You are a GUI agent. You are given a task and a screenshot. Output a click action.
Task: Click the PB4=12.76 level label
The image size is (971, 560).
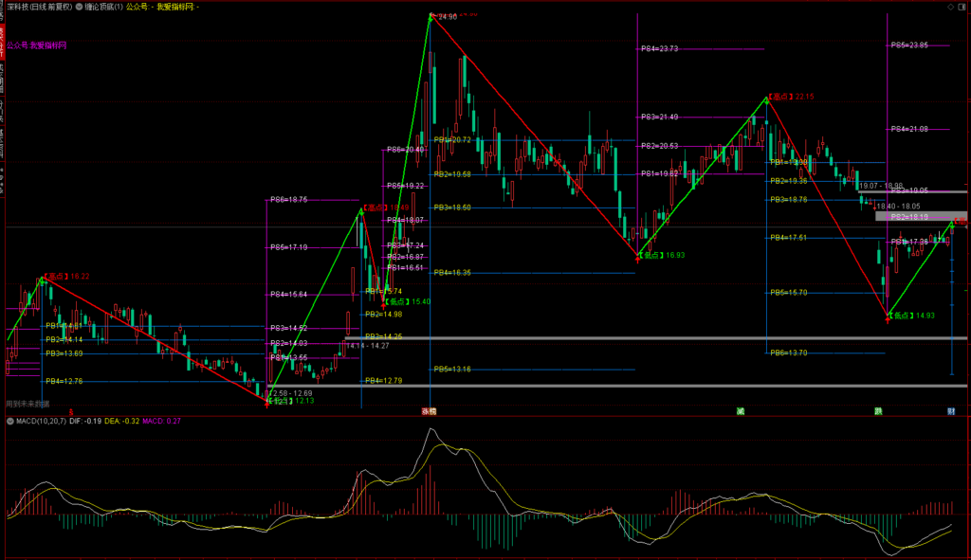click(x=64, y=382)
